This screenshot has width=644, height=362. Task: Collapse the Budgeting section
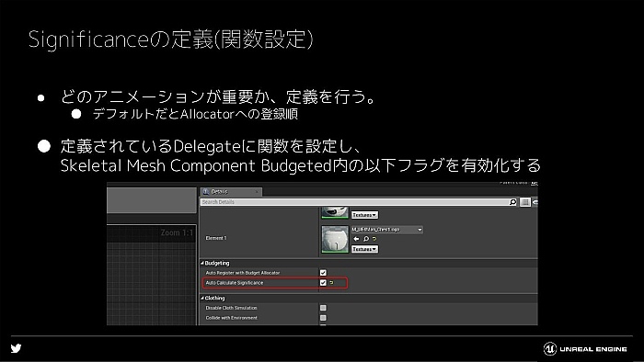click(202, 263)
